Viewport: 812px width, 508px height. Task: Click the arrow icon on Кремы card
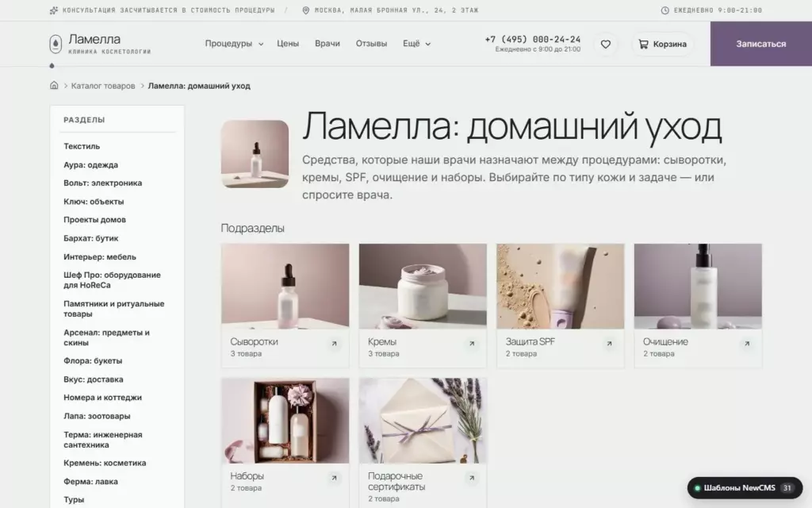472,343
